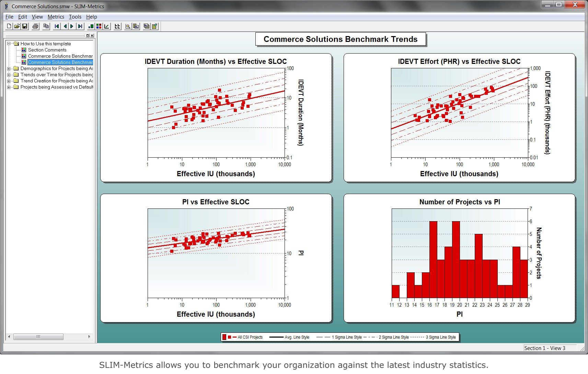
Task: Undock the navigation panel with float button
Action: point(88,35)
